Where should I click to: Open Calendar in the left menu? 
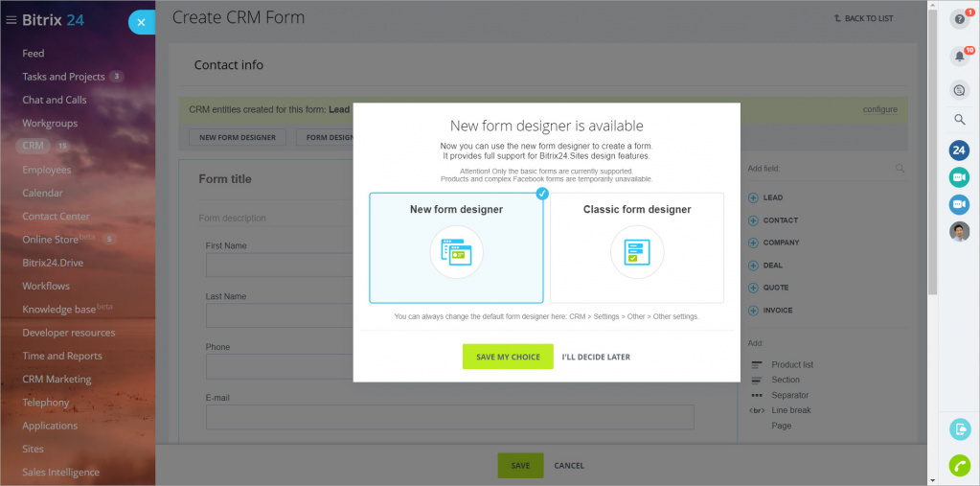click(x=42, y=194)
